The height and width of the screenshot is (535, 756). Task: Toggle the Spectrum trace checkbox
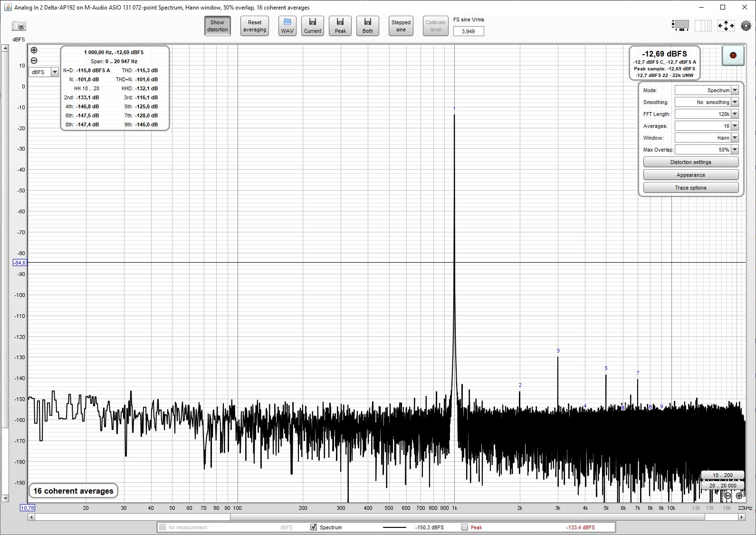[x=314, y=527]
